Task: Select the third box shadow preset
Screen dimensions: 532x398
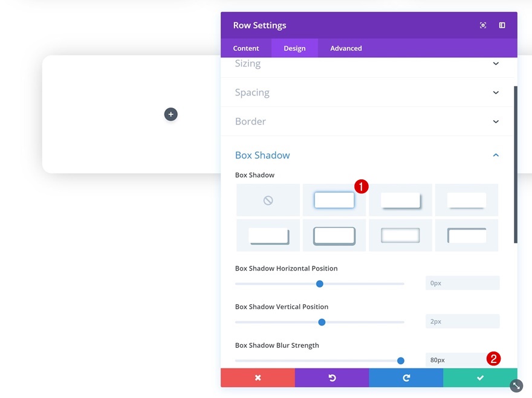Action: pyautogui.click(x=400, y=200)
